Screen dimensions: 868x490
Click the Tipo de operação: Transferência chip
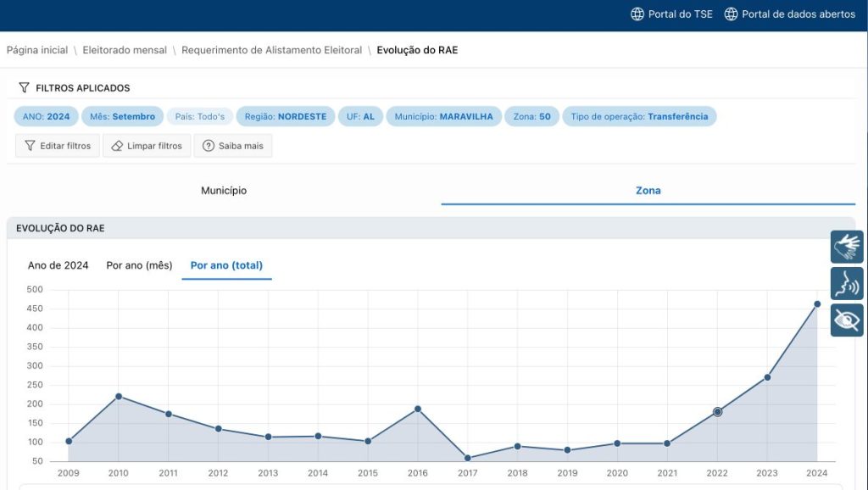[639, 117]
